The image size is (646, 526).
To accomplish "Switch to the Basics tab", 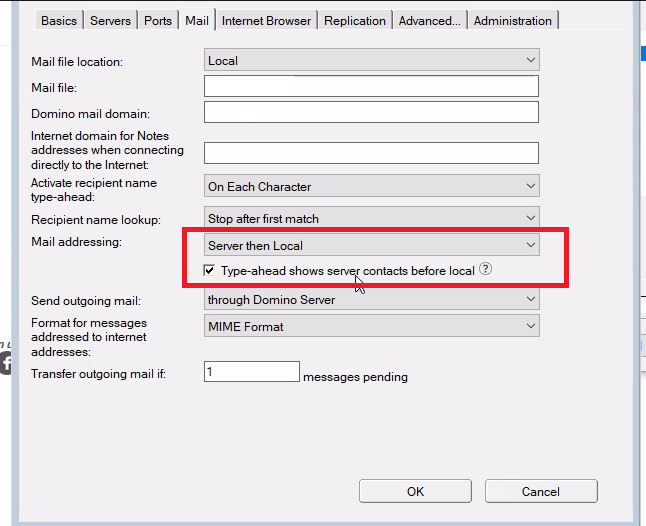I will click(x=59, y=21).
